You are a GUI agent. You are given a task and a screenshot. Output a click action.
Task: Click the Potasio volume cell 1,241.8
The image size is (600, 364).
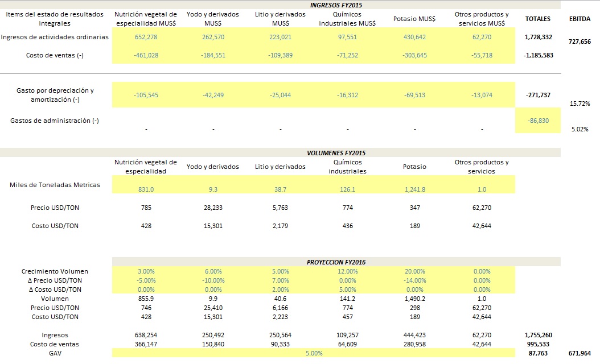pos(414,189)
